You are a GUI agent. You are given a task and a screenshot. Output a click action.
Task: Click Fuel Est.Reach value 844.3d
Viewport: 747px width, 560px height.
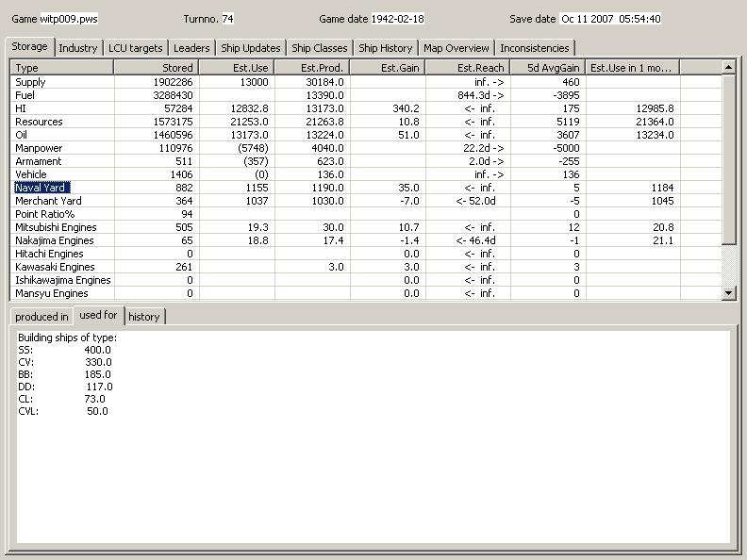[481, 95]
